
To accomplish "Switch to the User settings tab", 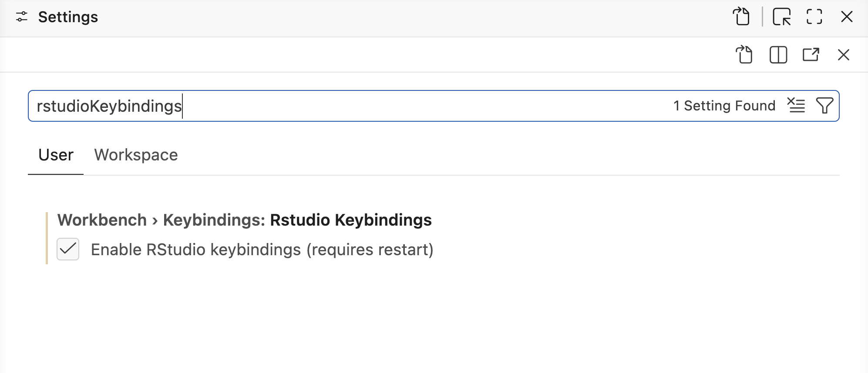I will (x=56, y=155).
